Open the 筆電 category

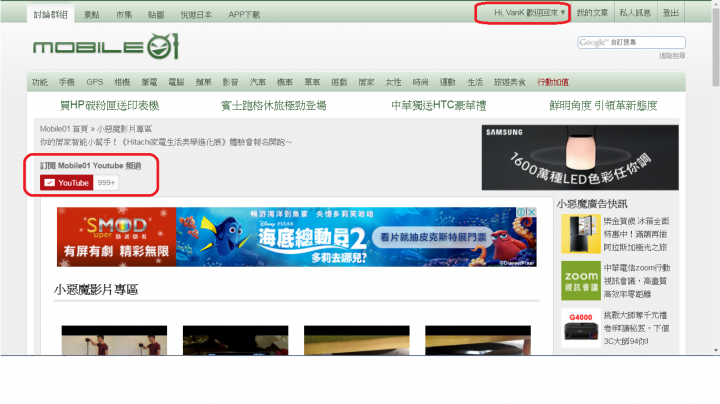[x=149, y=82]
